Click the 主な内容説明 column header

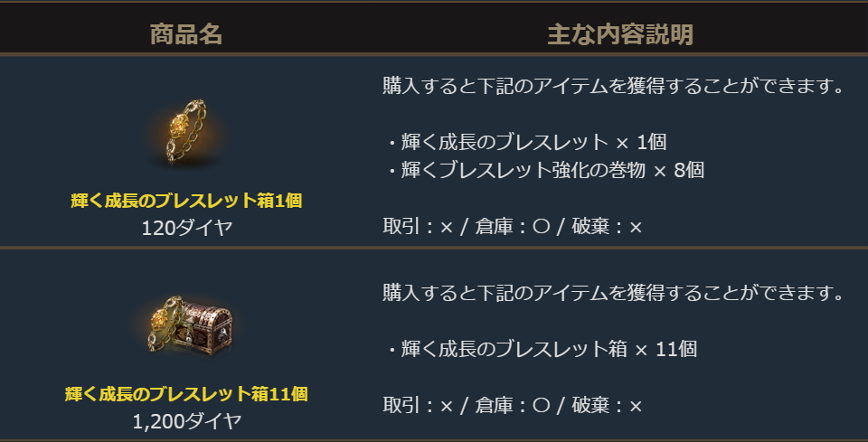619,34
